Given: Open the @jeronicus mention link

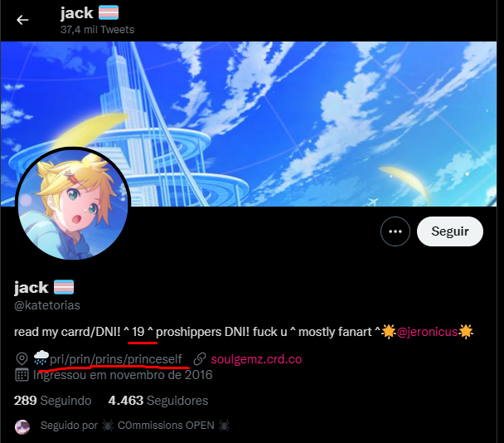Looking at the screenshot, I should click(x=427, y=332).
